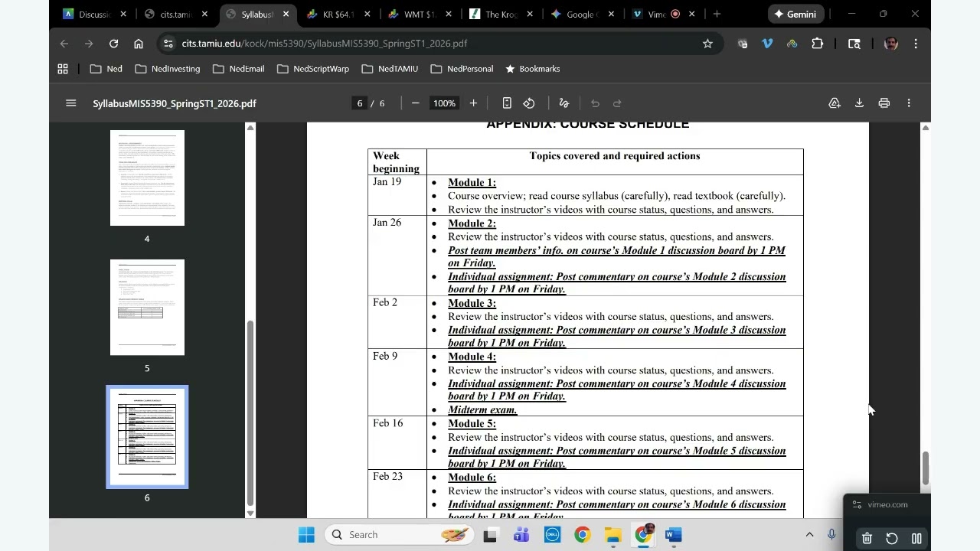Switch to the WMT browser tab

tap(419, 14)
